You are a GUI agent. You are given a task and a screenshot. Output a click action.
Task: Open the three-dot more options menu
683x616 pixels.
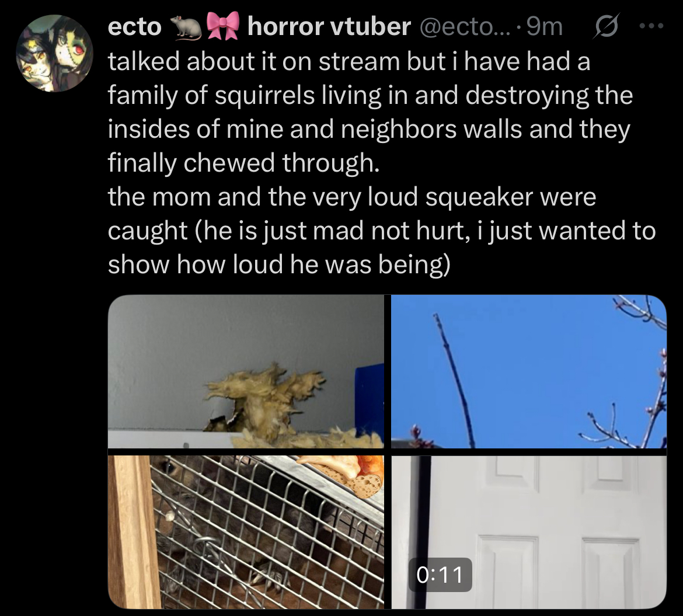(x=651, y=26)
